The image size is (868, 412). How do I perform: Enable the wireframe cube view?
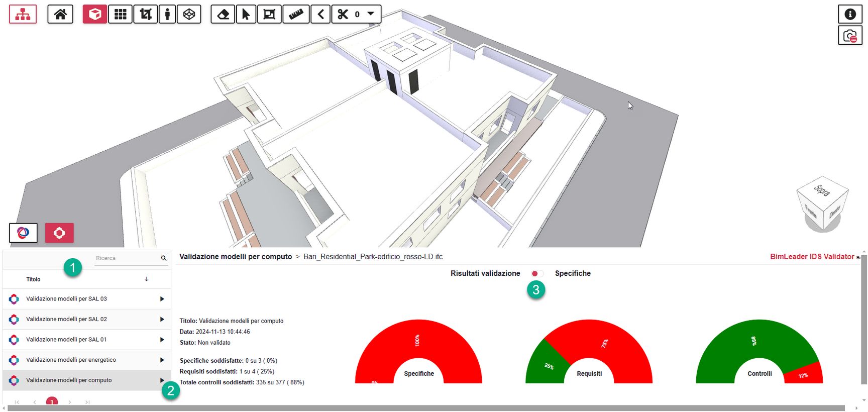coord(189,14)
